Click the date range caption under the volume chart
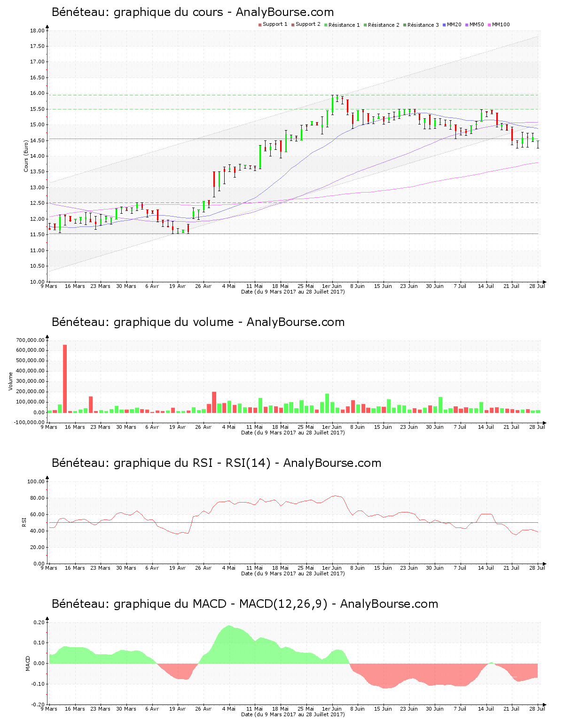Viewport: 564px width, 728px height. [293, 433]
